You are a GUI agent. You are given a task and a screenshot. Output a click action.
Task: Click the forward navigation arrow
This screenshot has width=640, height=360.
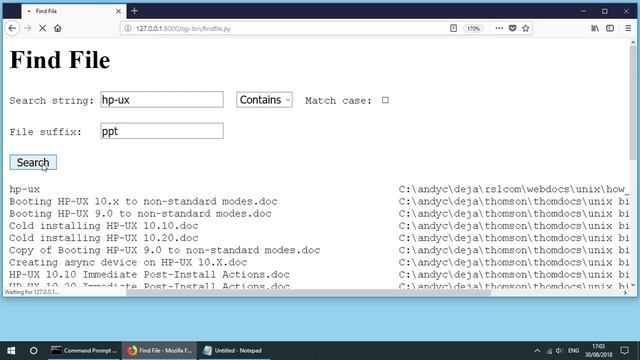[x=27, y=28]
